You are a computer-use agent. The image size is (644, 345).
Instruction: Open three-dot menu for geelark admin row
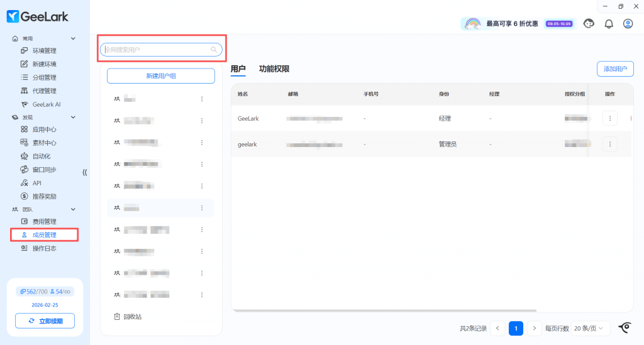pos(609,145)
